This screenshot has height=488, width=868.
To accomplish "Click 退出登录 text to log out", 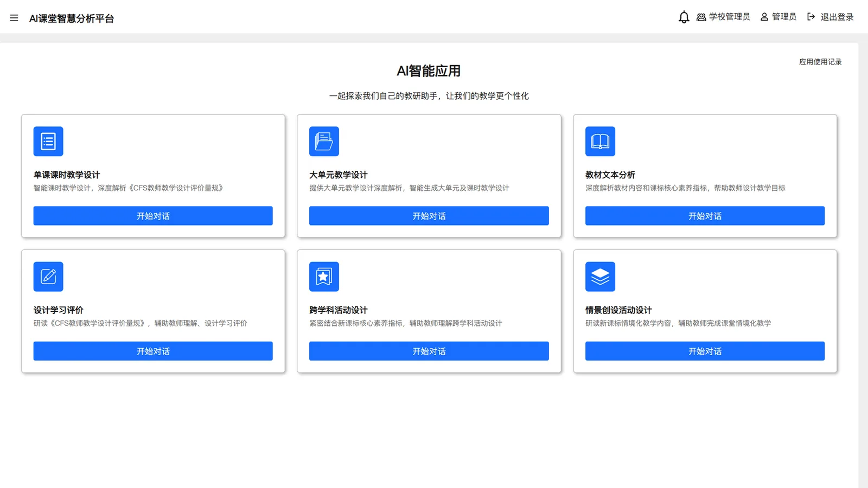I will click(x=837, y=17).
